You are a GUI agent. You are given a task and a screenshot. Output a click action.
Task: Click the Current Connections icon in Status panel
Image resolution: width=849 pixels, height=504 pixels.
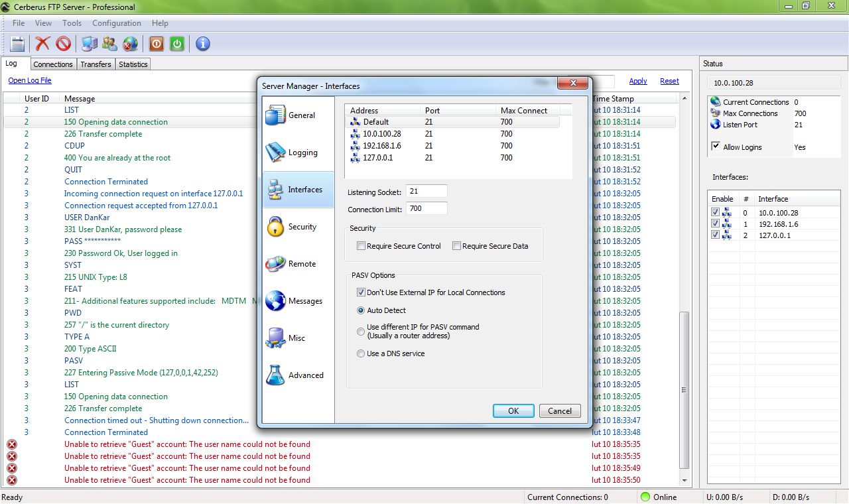[715, 102]
